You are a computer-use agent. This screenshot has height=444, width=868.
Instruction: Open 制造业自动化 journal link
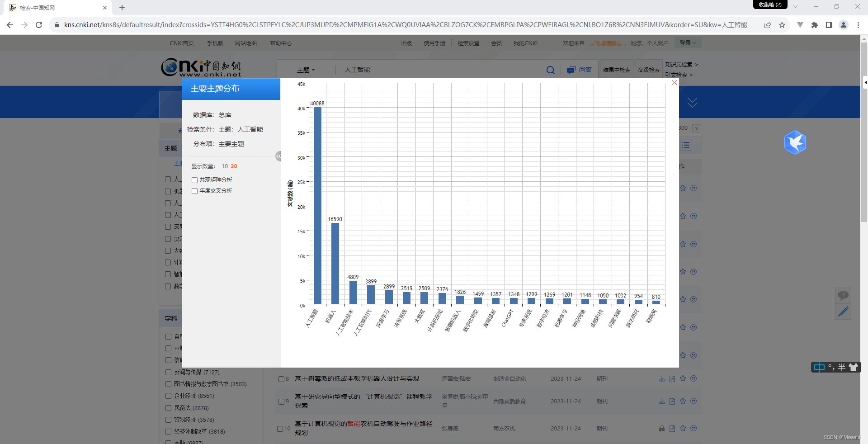coord(509,379)
